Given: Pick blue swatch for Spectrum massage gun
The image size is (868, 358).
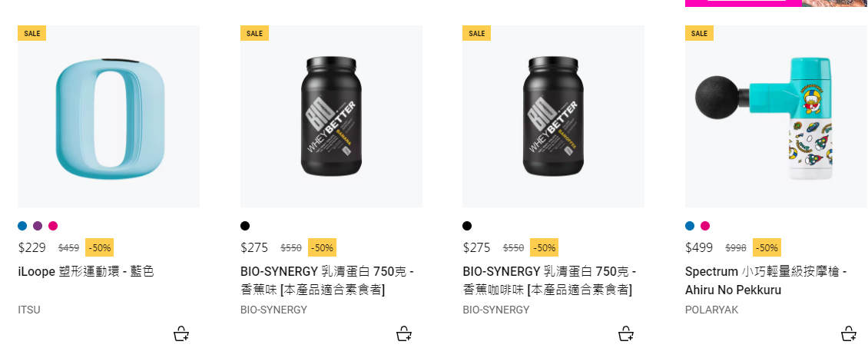Looking at the screenshot, I should coord(690,226).
